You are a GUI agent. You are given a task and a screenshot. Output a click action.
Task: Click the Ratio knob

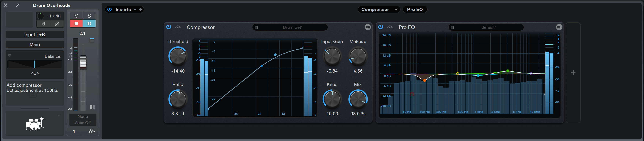click(177, 99)
